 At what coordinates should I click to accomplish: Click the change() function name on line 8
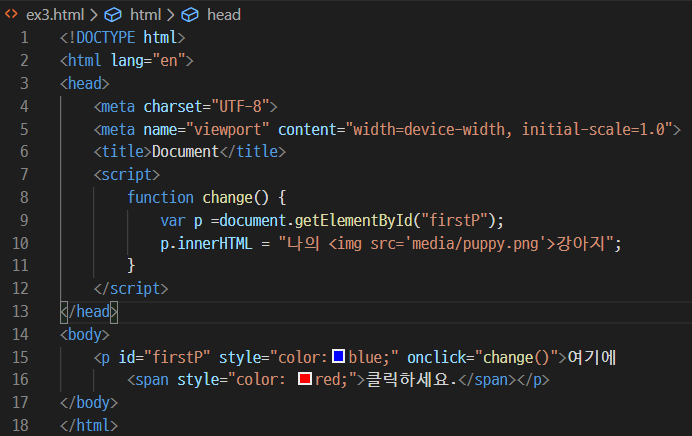pyautogui.click(x=235, y=197)
